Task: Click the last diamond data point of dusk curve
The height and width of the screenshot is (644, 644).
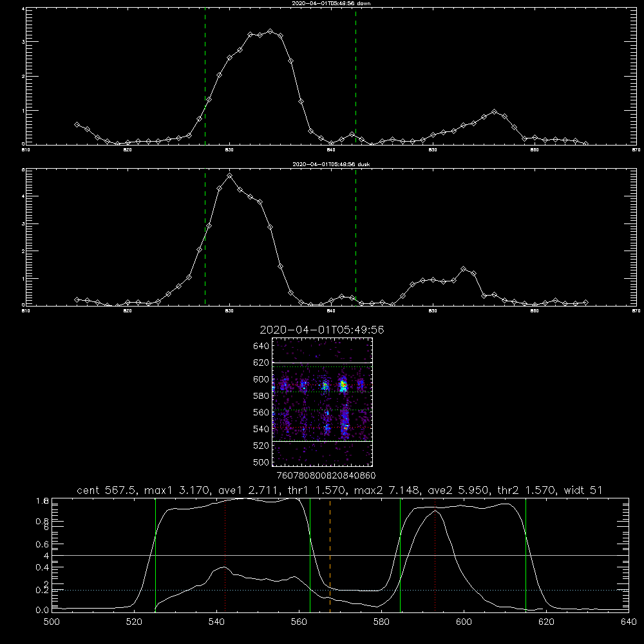Action: [585, 302]
